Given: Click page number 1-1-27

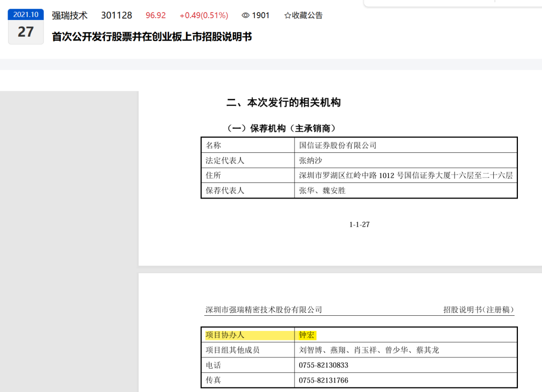Looking at the screenshot, I should (359, 225).
